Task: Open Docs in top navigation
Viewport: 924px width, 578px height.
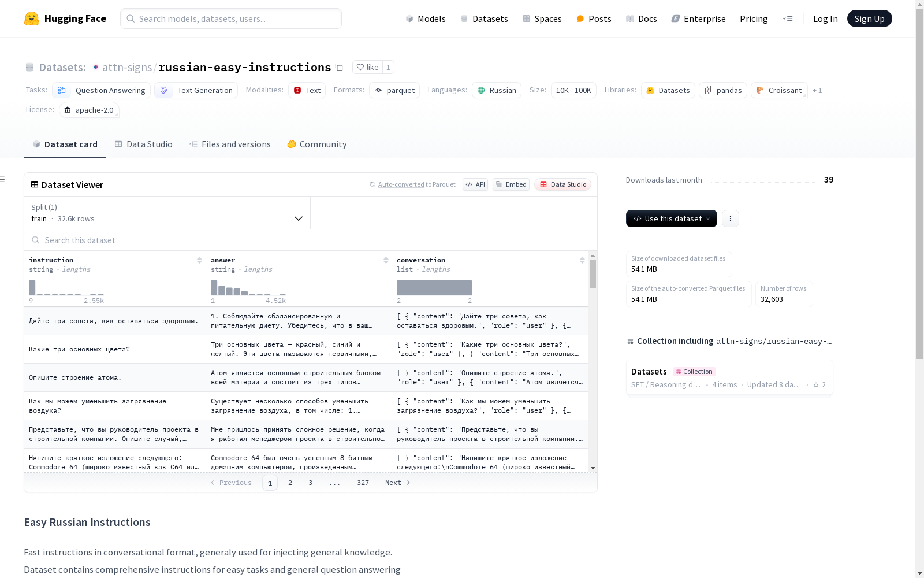Action: (642, 18)
